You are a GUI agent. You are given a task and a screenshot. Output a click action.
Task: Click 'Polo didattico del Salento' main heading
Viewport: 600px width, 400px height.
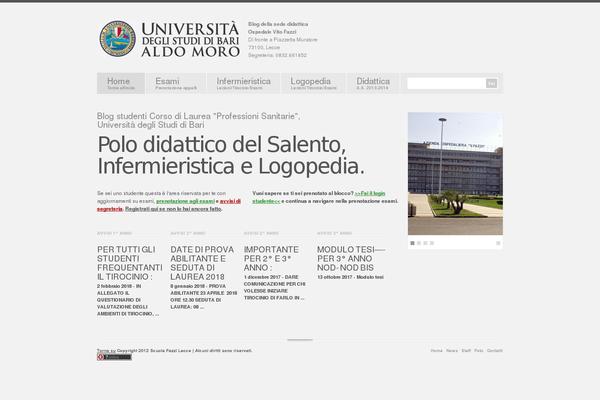pos(231,155)
